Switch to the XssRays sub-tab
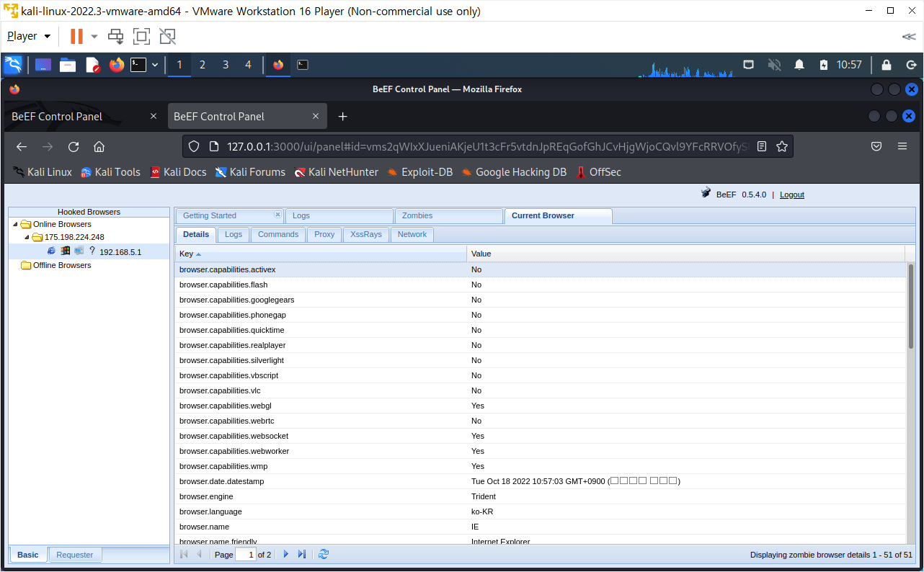The image size is (924, 572). coord(366,234)
